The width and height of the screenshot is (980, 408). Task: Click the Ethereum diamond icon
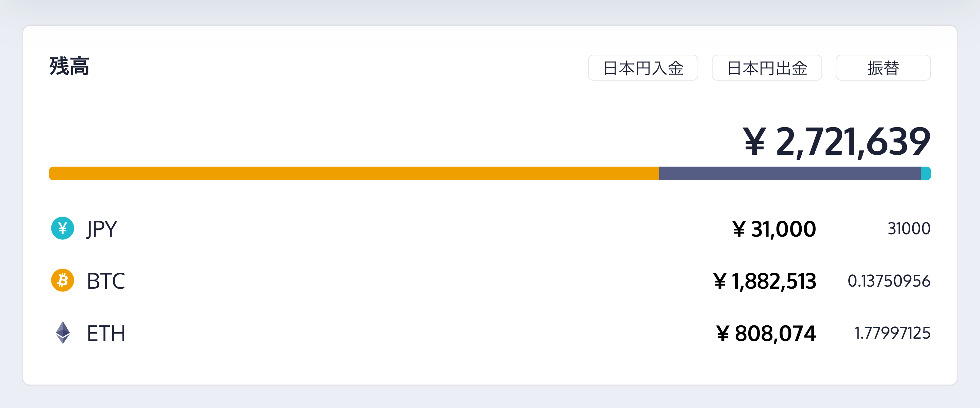click(x=62, y=333)
